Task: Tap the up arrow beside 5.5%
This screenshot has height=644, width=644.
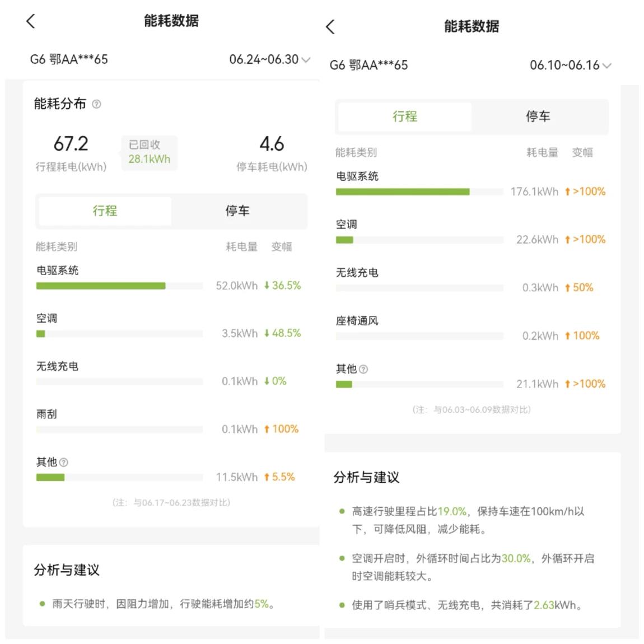Action: (x=267, y=477)
